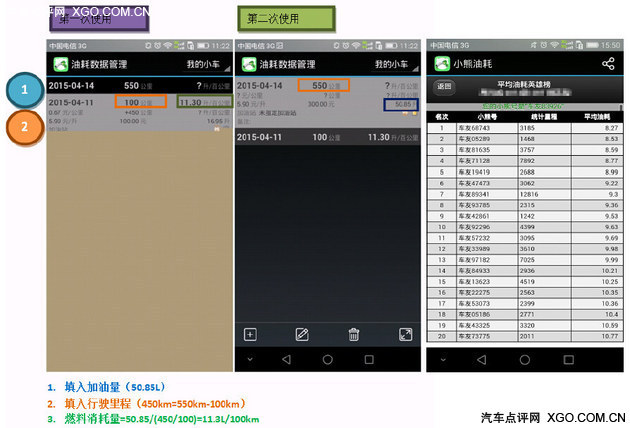Tap the 统计里程 column header
This screenshot has width=630, height=428.
(x=544, y=117)
